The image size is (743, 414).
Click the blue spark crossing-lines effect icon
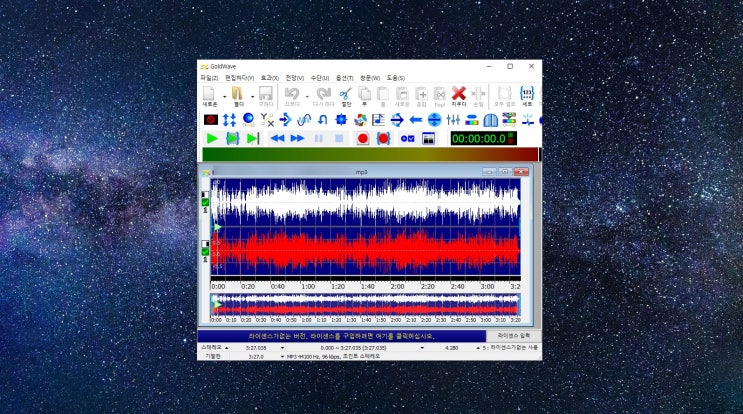(527, 120)
